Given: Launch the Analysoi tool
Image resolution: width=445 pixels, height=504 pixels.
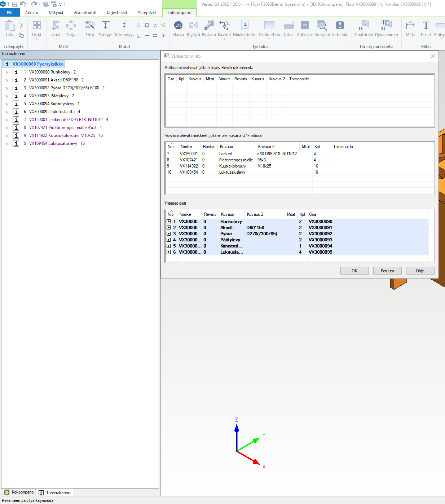Looking at the screenshot, I should click(322, 26).
